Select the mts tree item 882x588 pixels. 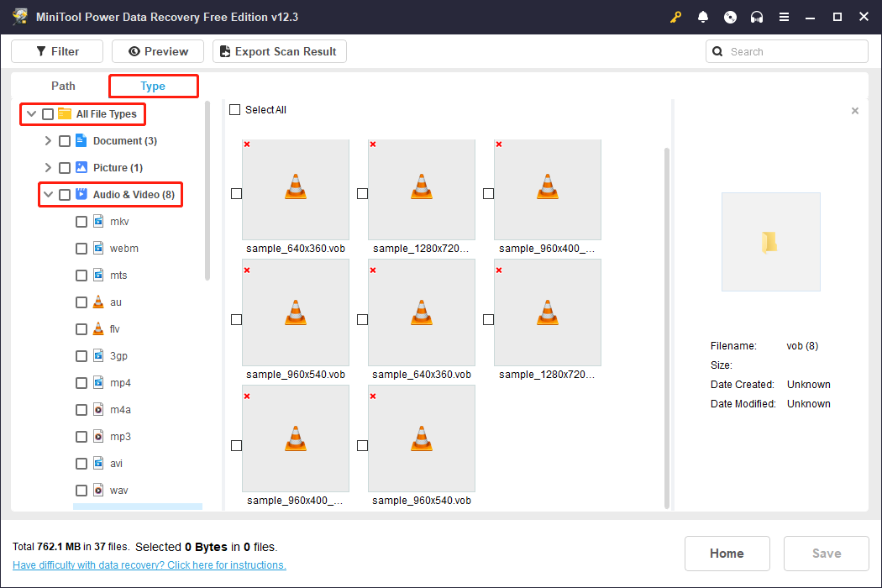(118, 276)
